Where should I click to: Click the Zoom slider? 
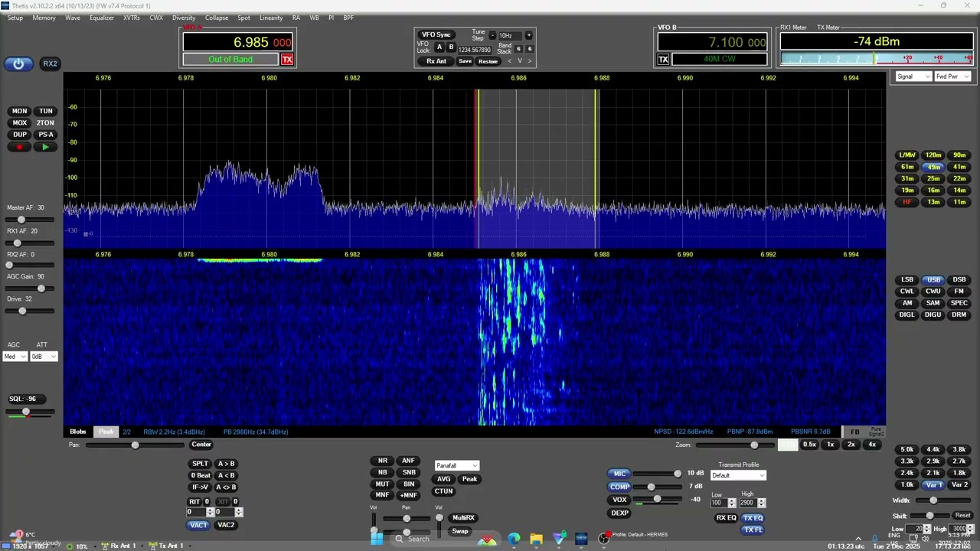[735, 445]
